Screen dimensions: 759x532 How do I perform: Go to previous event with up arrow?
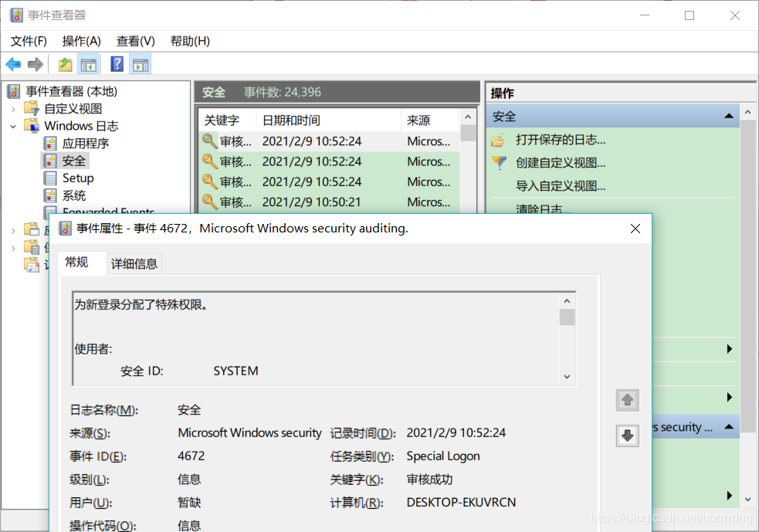tap(627, 400)
